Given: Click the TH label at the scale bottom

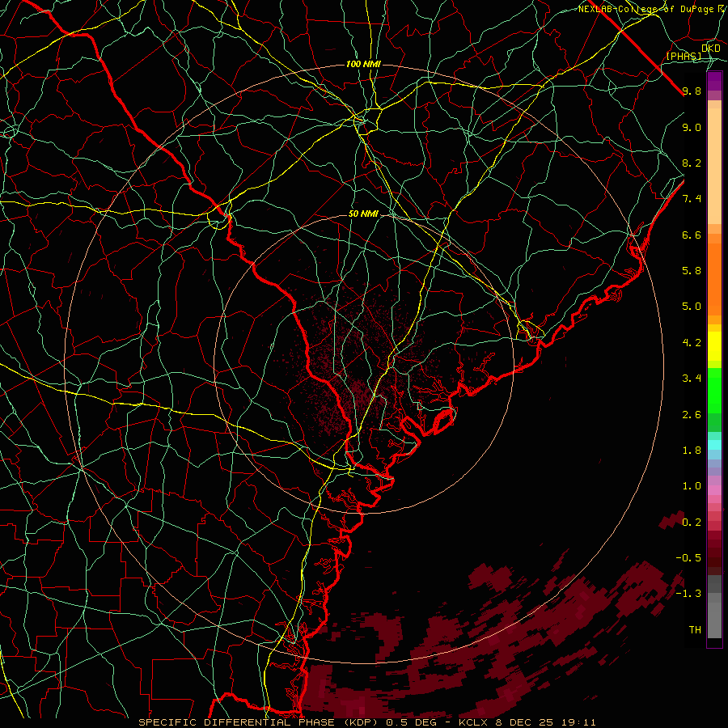Looking at the screenshot, I should (695, 630).
